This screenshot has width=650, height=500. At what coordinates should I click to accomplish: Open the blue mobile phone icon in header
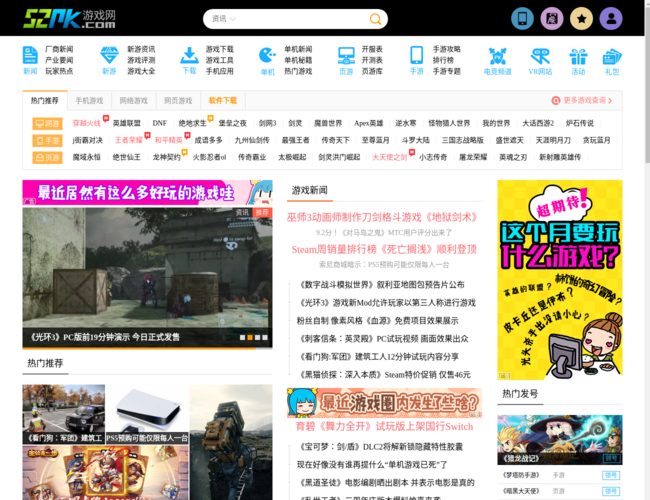tap(522, 19)
